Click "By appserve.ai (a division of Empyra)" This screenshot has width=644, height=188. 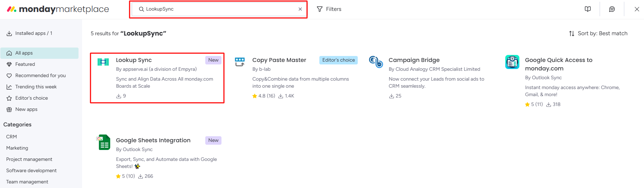[156, 69]
